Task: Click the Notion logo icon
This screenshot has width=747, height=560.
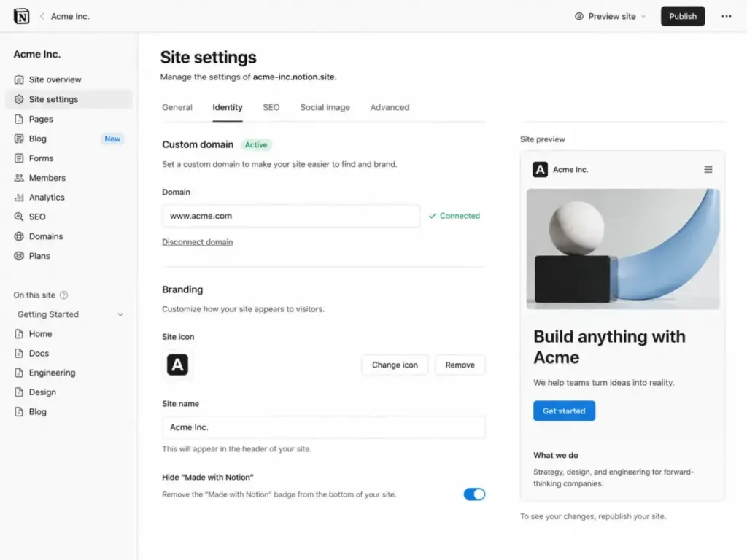Action: click(x=21, y=16)
